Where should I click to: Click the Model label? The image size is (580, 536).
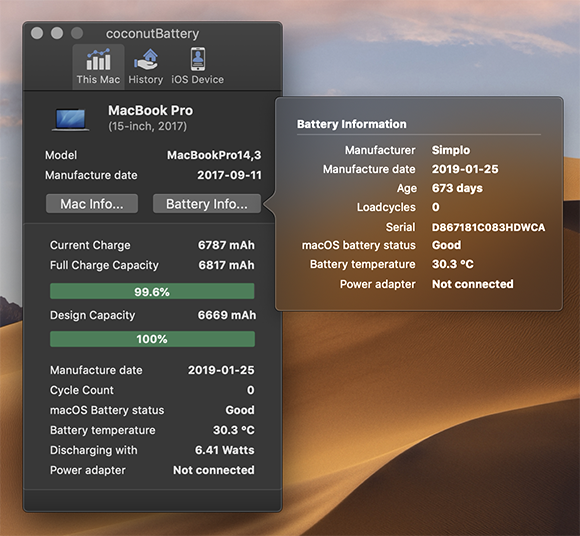click(61, 155)
